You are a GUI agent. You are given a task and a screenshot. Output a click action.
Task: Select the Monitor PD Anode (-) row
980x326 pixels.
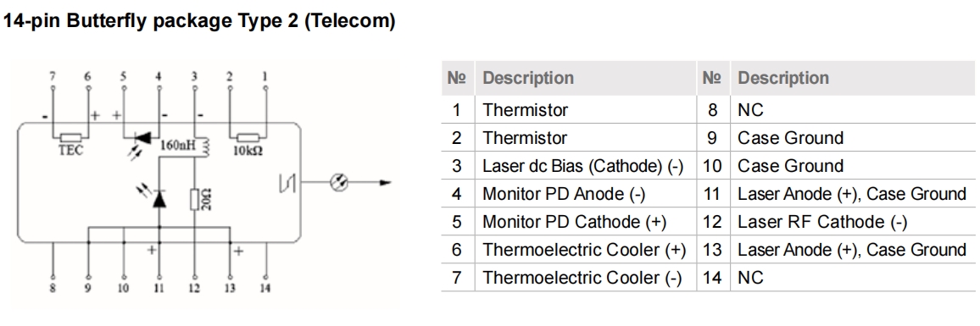click(x=568, y=194)
